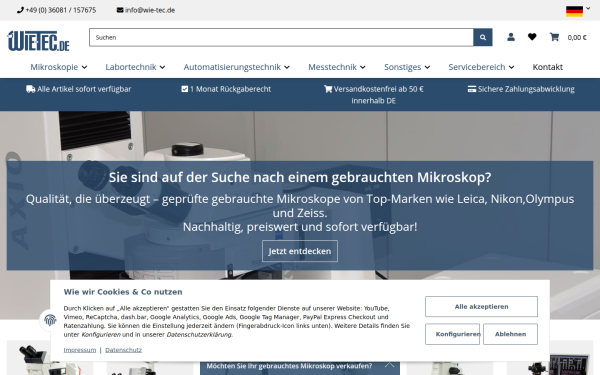600x375 pixels.
Task: Click the Jetzt entdecken button
Action: (x=300, y=251)
